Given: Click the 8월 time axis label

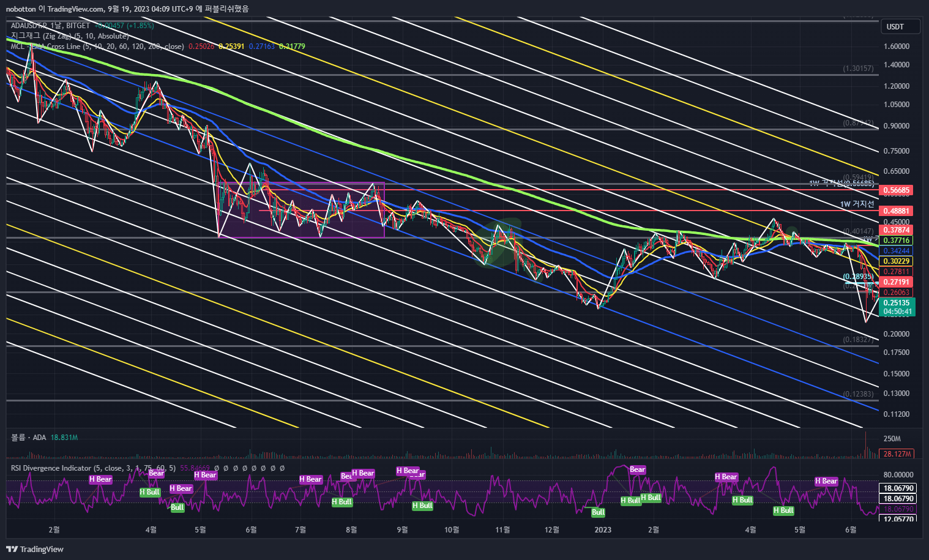Looking at the screenshot, I should coord(351,530).
